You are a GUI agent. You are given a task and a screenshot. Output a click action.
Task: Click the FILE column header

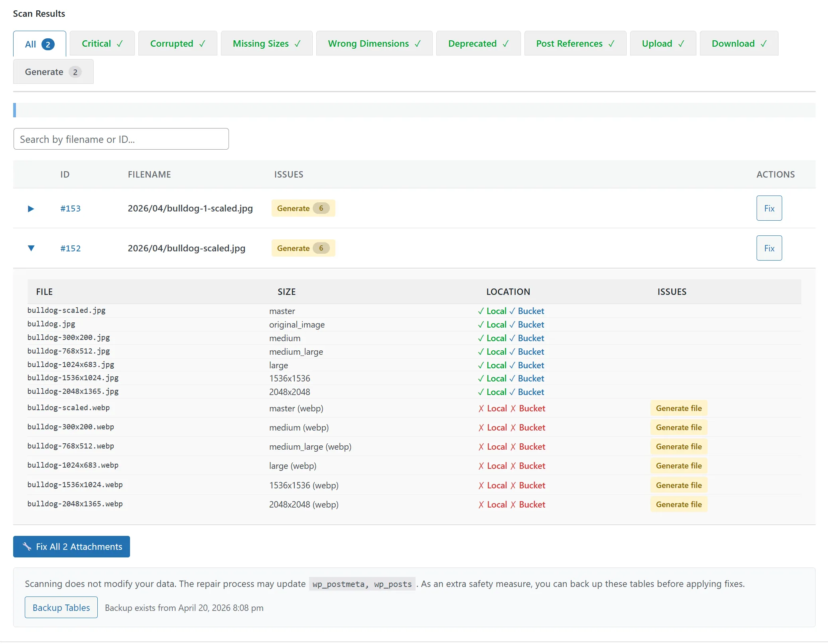(x=44, y=292)
